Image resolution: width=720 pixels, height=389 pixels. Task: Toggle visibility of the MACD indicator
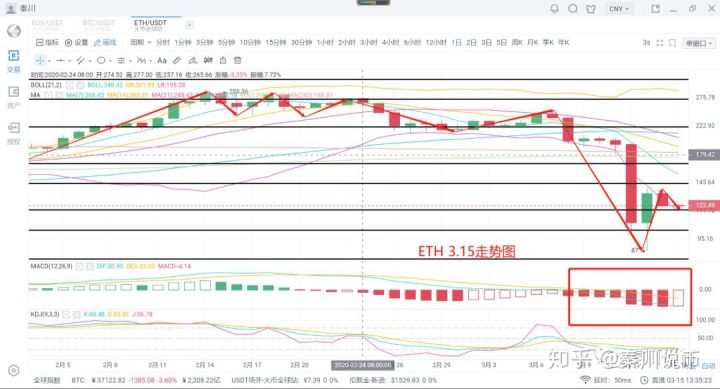point(79,266)
